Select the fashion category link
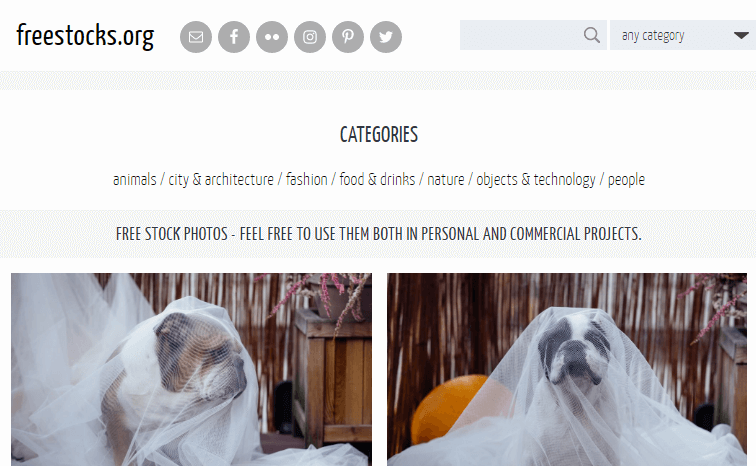The width and height of the screenshot is (756, 466). point(307,179)
